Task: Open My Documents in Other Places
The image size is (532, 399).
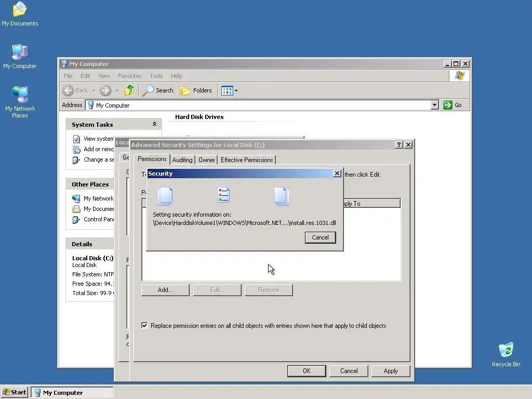Action: (99, 209)
